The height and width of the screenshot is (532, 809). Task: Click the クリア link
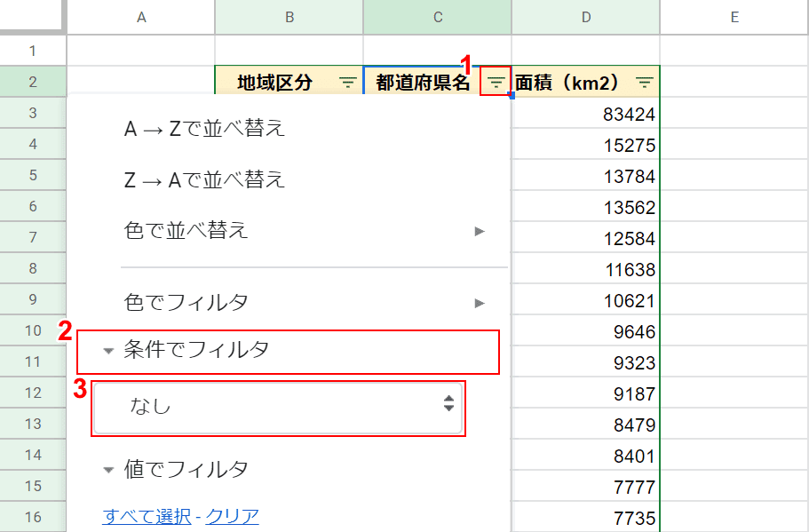232,516
